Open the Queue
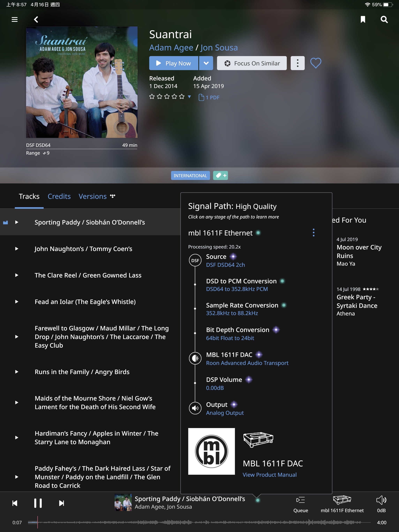399x532 pixels. [x=301, y=504]
